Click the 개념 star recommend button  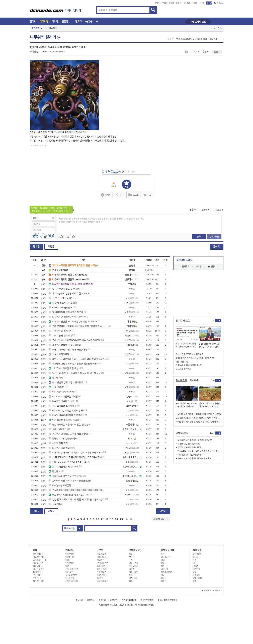pos(126,184)
